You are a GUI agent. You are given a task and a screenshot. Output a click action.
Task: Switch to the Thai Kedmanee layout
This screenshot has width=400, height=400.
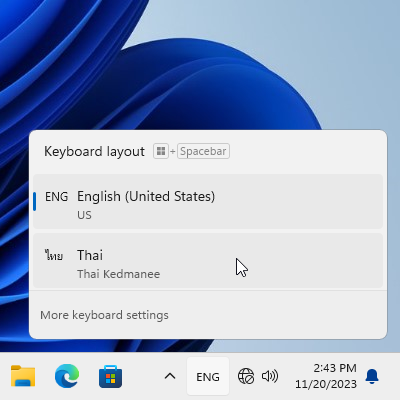click(x=208, y=260)
